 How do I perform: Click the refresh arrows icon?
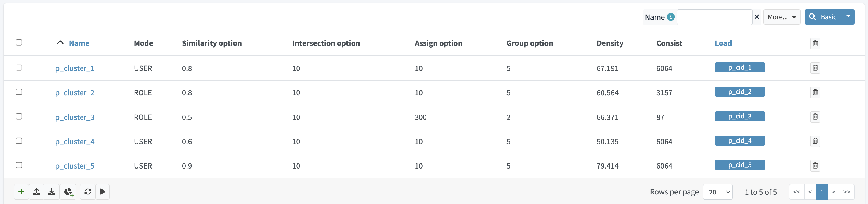tap(88, 191)
